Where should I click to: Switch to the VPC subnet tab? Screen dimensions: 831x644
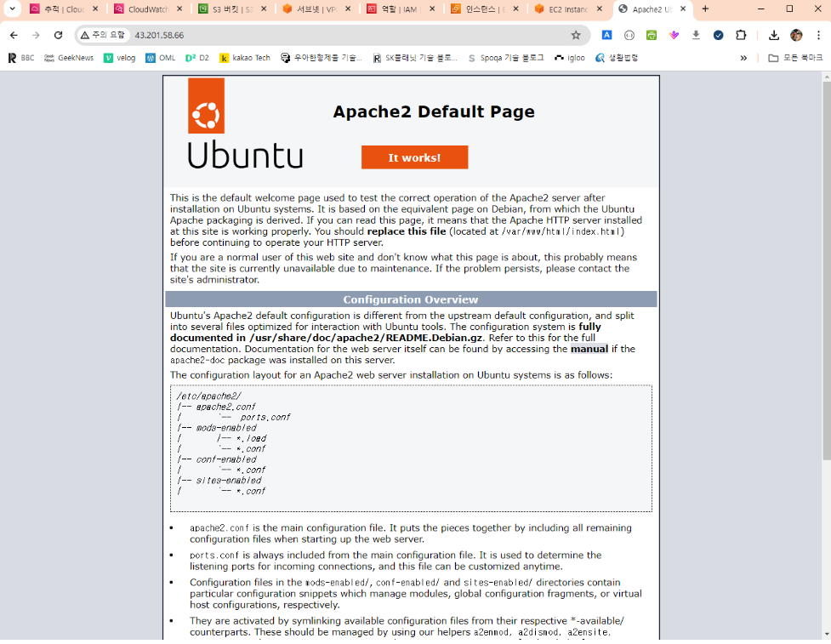311,9
